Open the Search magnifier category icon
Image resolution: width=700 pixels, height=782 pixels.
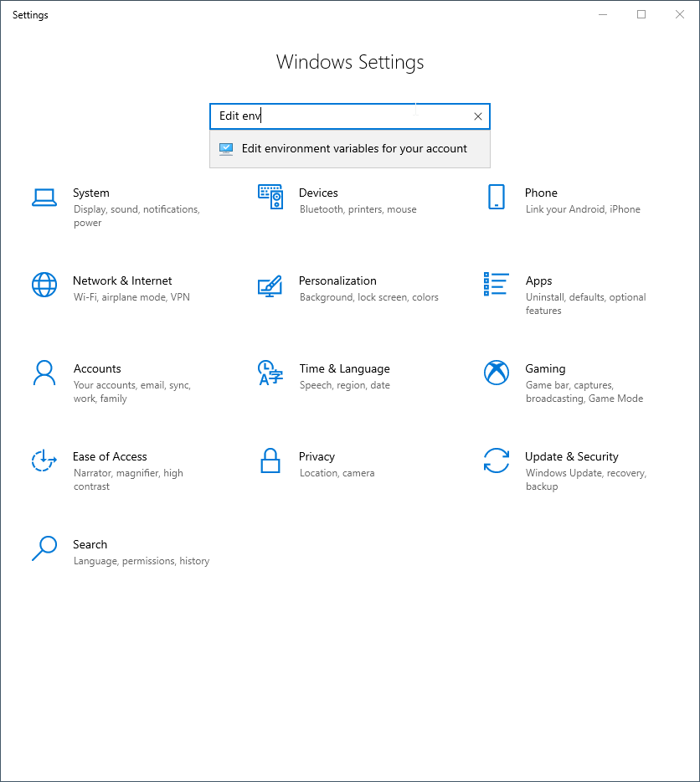[44, 548]
